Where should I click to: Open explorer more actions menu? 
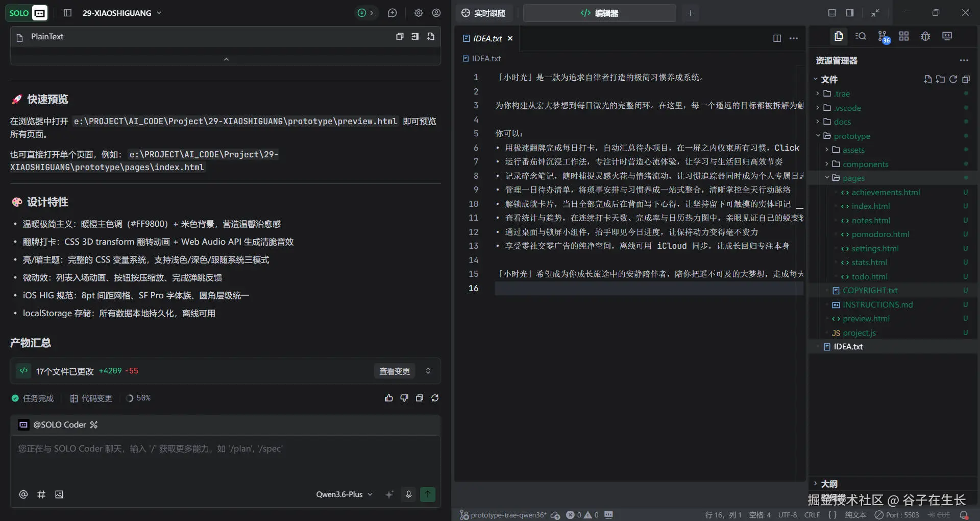(964, 60)
